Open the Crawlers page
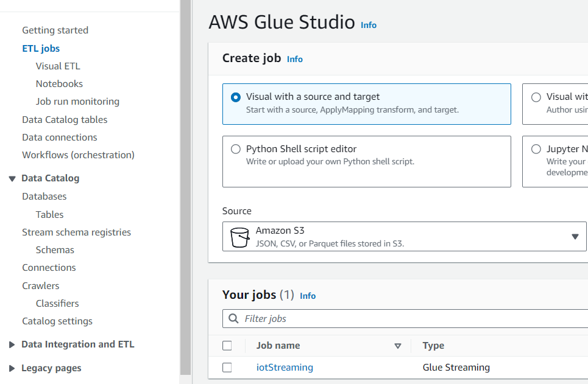588x384 pixels. pos(41,285)
